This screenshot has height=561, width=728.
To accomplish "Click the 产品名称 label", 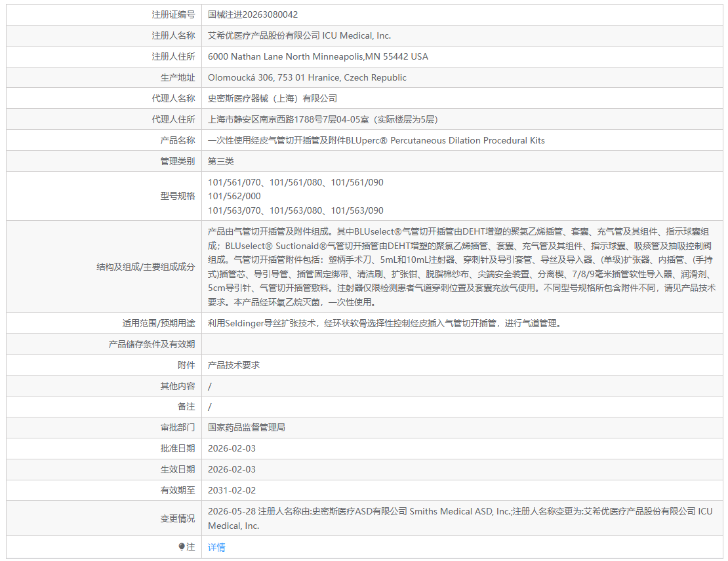I will (x=178, y=141).
